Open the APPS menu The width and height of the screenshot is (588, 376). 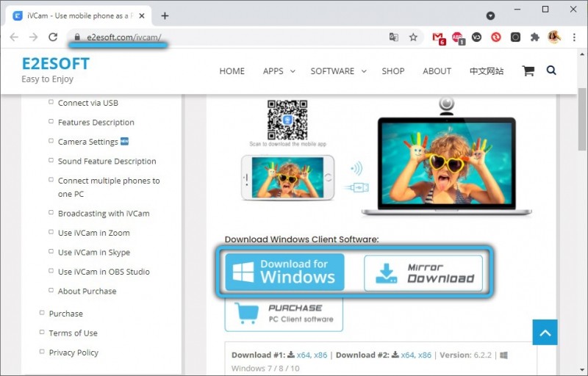click(x=273, y=71)
